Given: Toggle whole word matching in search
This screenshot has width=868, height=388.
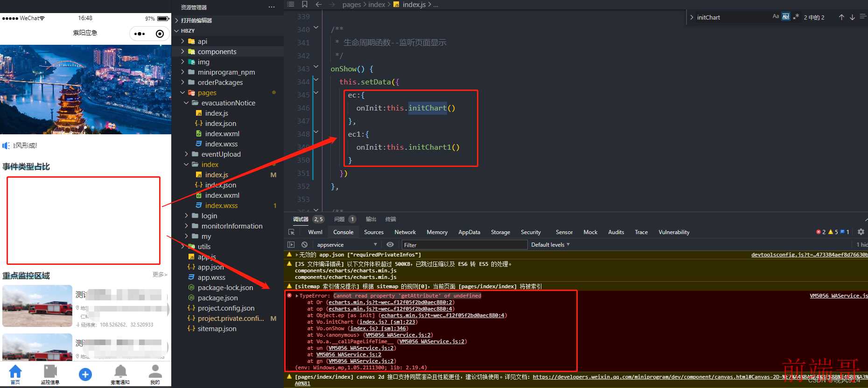Looking at the screenshot, I should 786,16.
